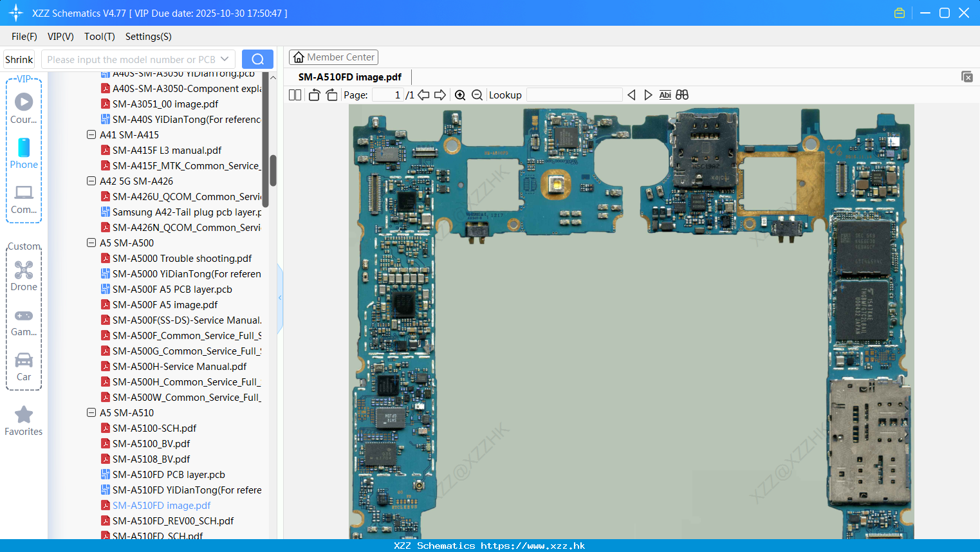Screen dimensions: 980x552
Task: Open model number dropdown arrow
Action: (x=225, y=59)
